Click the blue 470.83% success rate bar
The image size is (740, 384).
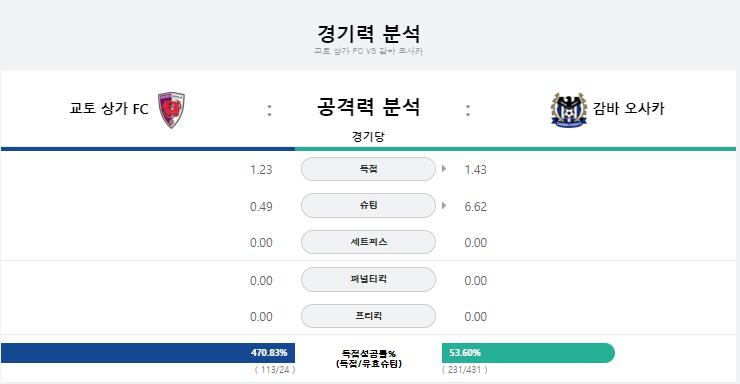click(148, 353)
